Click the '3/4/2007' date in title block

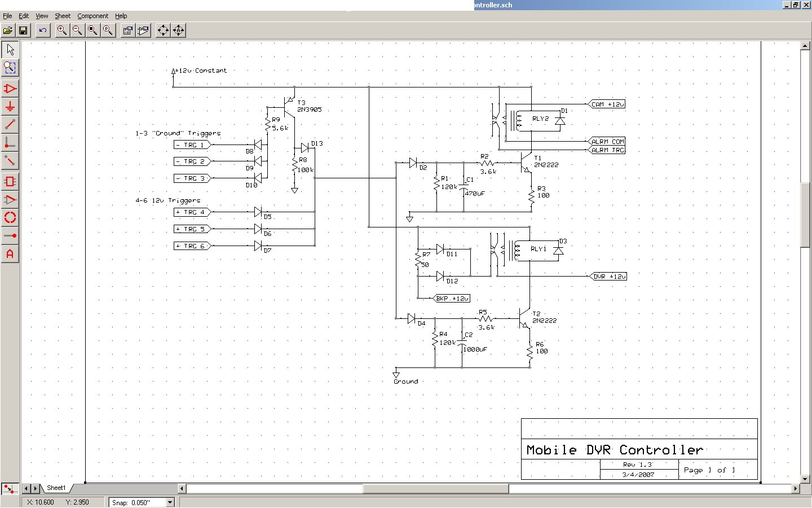638,475
